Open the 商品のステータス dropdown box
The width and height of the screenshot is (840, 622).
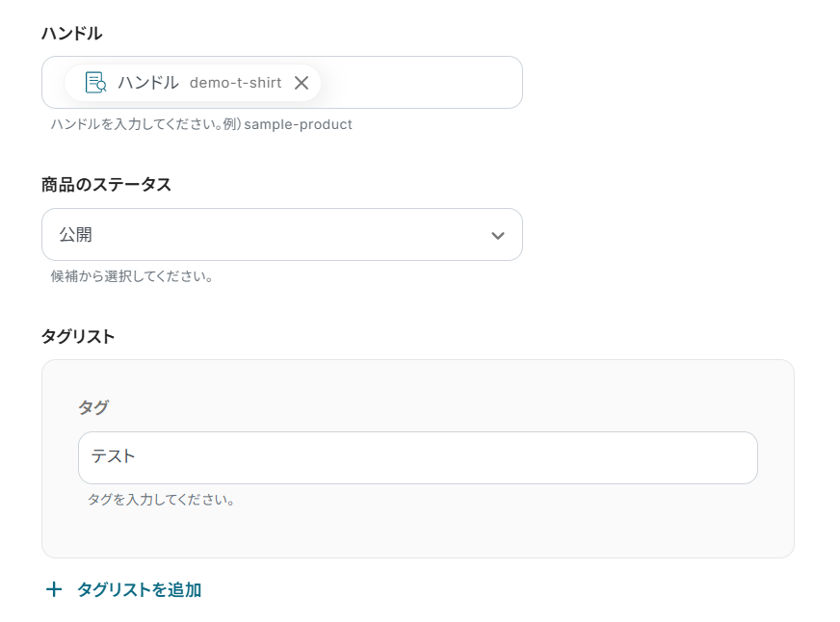pos(281,235)
